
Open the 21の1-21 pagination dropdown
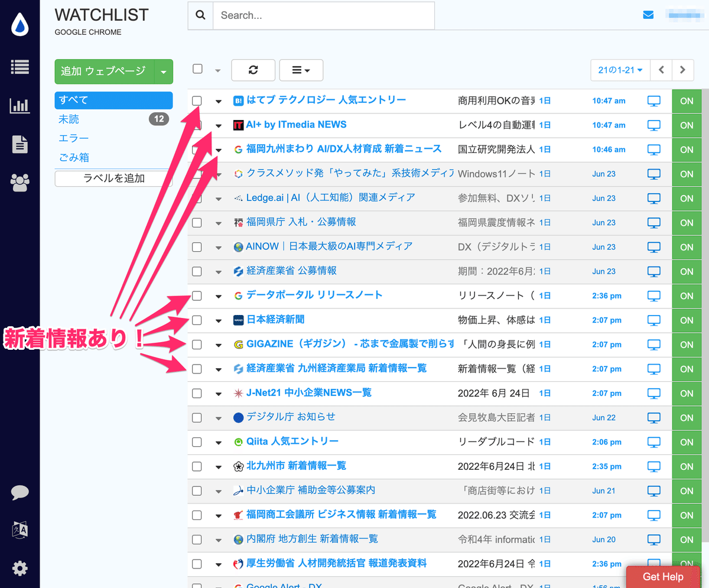[x=620, y=70]
